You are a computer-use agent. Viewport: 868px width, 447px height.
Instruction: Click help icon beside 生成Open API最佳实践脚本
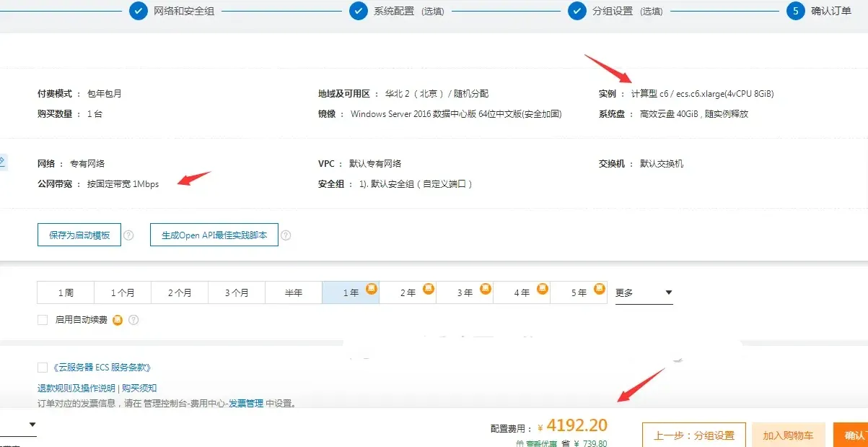coord(286,235)
